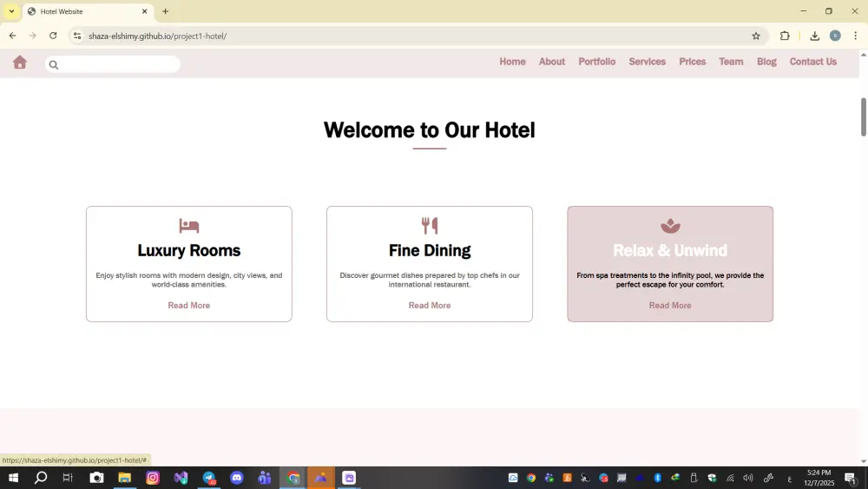The height and width of the screenshot is (489, 868).
Task: Navigate to Home in the site menu
Action: click(x=512, y=62)
